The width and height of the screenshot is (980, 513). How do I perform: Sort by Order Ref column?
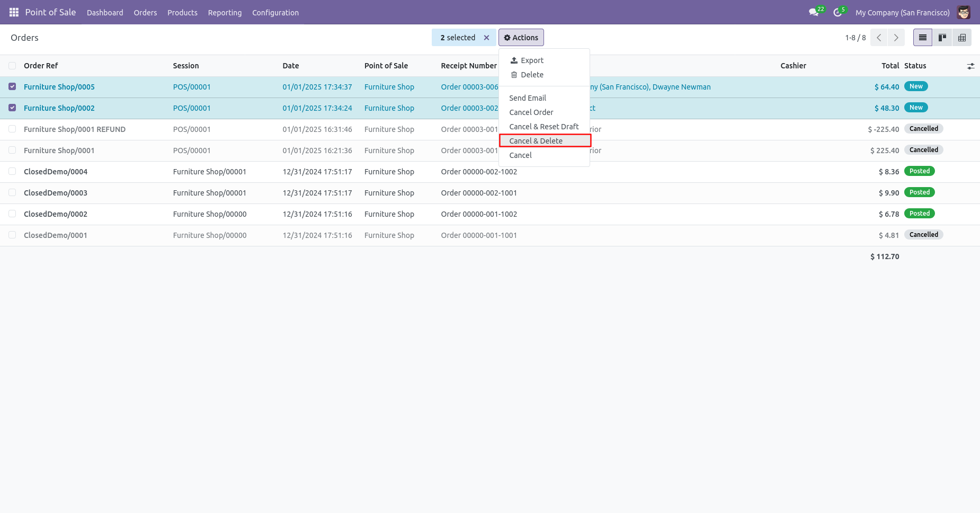[x=41, y=66]
